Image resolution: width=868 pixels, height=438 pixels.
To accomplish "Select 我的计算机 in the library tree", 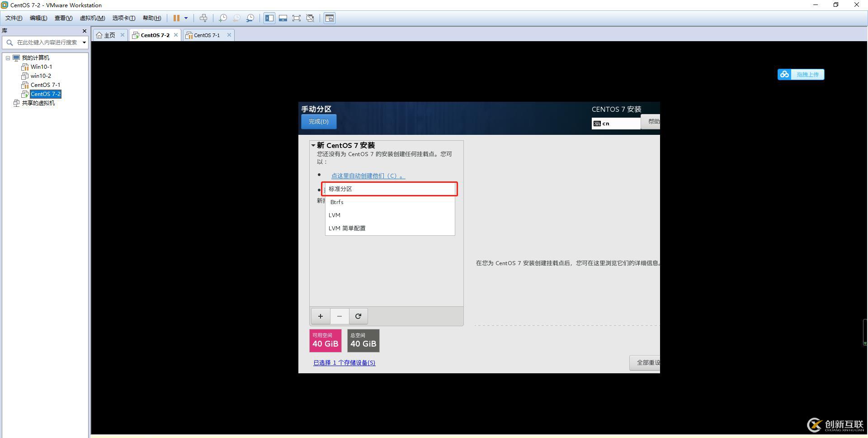I will tap(36, 58).
